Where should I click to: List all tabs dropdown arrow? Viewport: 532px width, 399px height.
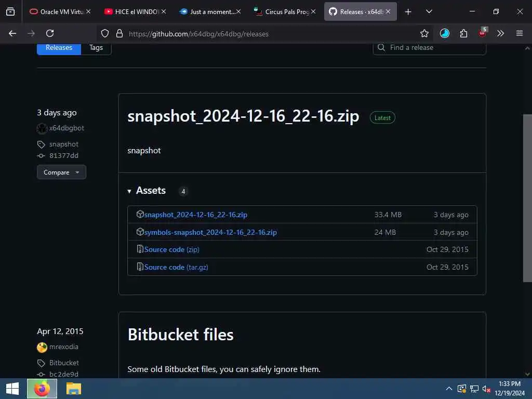tap(429, 11)
